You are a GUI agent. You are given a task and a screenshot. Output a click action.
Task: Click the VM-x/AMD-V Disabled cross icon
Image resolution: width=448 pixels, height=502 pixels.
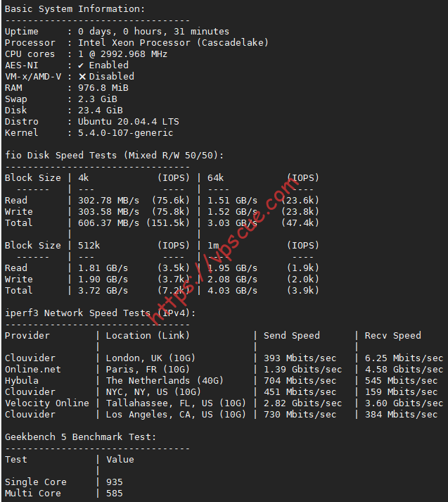(82, 77)
